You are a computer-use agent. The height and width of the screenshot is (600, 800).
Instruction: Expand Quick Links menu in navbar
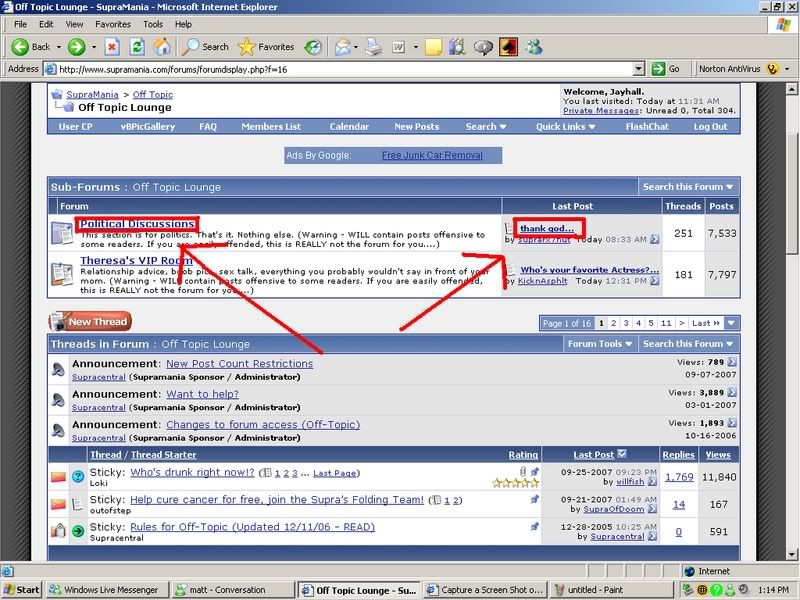565,127
